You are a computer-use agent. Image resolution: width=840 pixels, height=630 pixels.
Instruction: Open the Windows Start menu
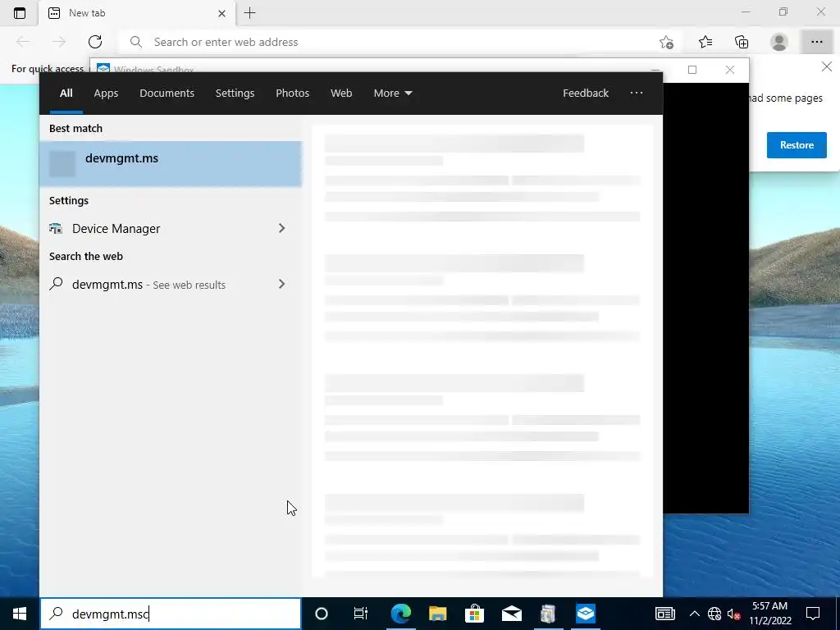click(x=20, y=614)
